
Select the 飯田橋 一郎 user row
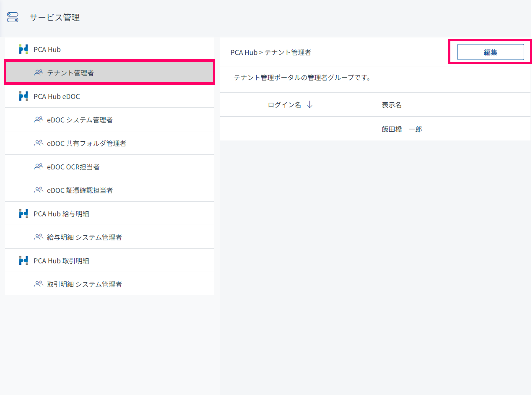401,129
